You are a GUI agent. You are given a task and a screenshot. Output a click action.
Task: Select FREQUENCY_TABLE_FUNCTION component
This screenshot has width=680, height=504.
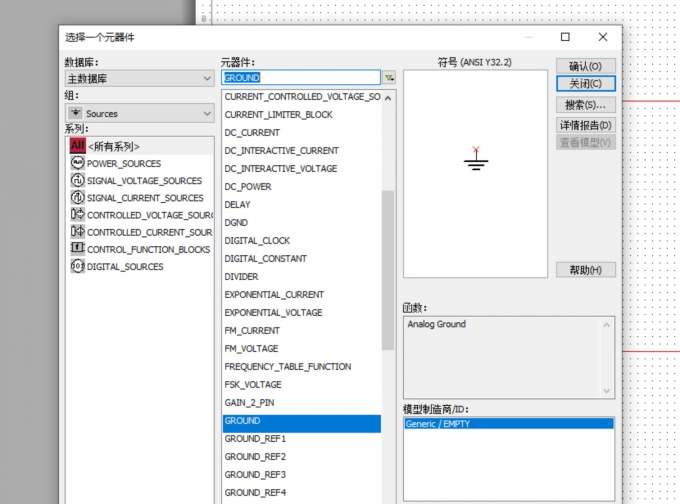point(302,367)
